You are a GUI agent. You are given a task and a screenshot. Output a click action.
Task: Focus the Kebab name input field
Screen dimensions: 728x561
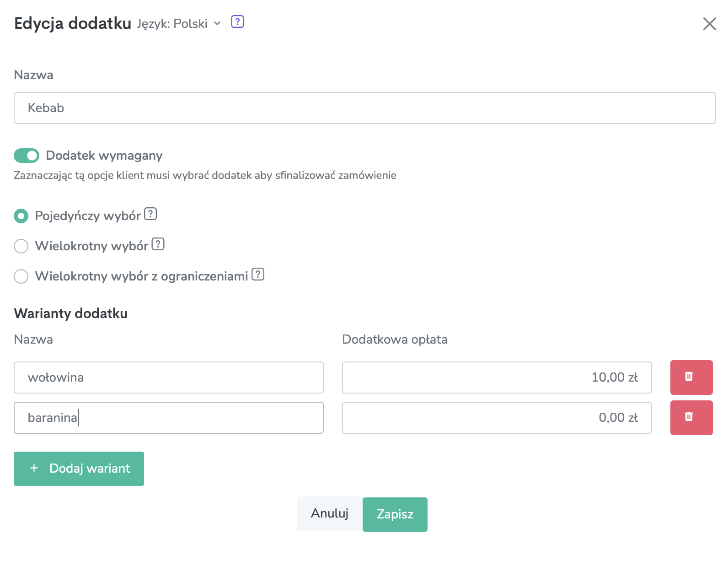pos(365,108)
